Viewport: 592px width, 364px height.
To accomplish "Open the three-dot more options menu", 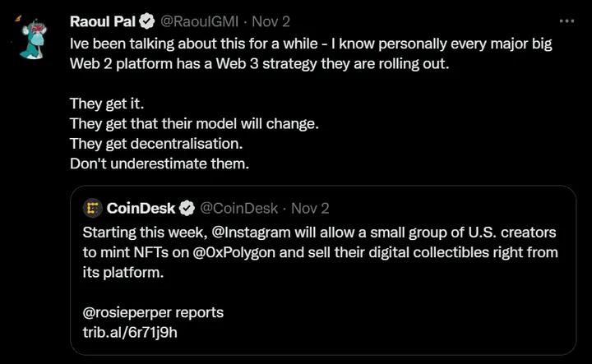I will click(567, 21).
